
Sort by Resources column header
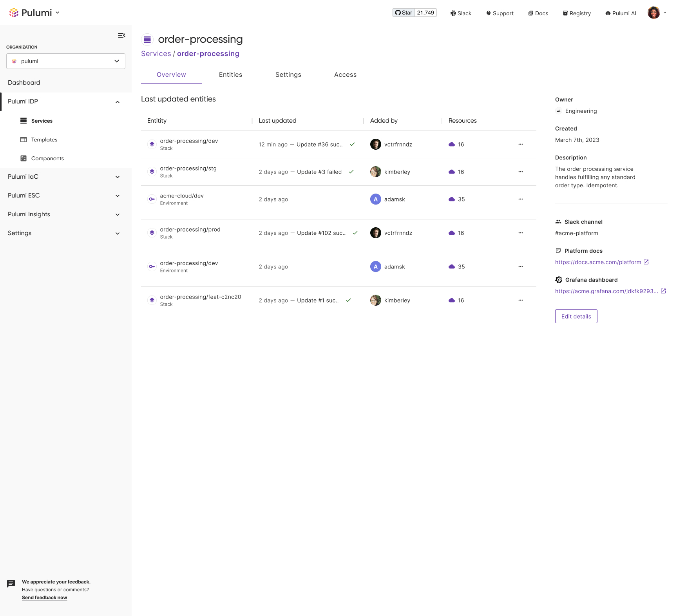[462, 121]
